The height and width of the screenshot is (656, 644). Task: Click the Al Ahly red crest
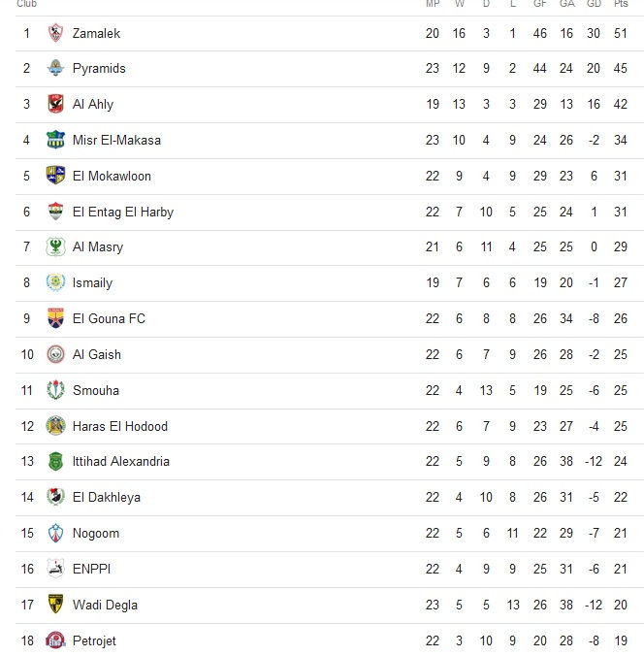[x=55, y=105]
